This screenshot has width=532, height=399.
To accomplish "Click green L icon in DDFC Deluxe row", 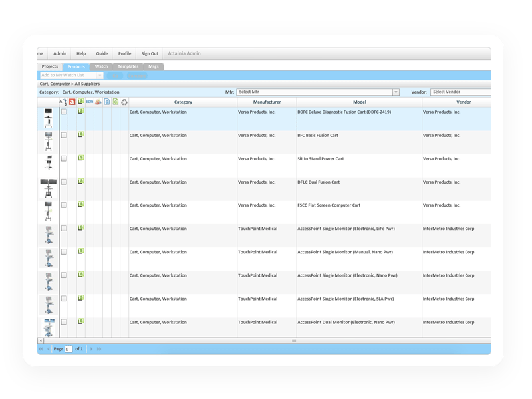I will tap(80, 111).
